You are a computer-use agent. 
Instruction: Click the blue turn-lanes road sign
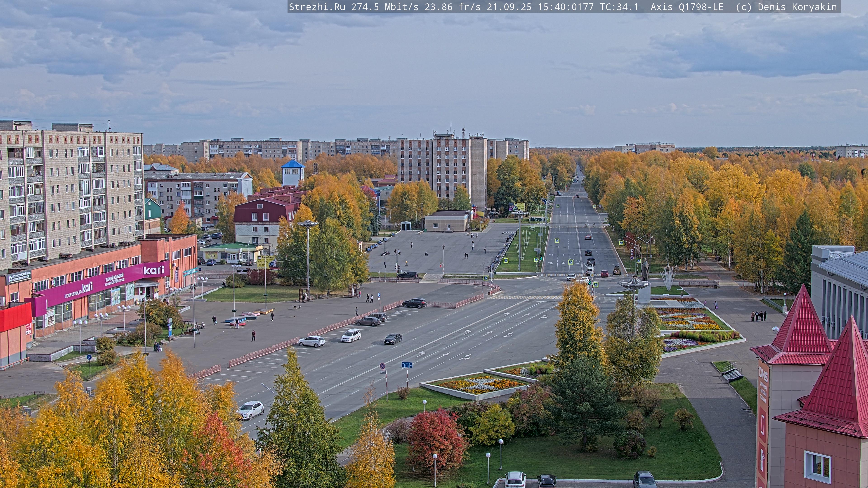407,365
